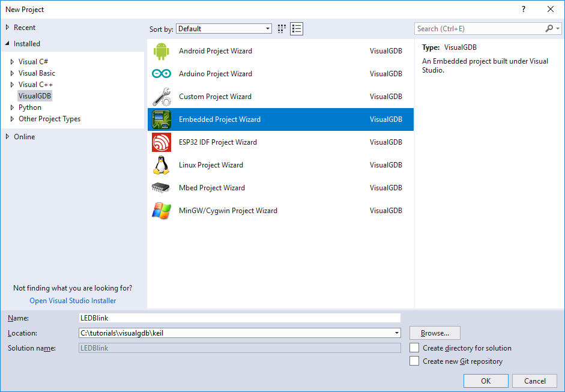
Task: Expand the Online section
Action: tap(7, 136)
